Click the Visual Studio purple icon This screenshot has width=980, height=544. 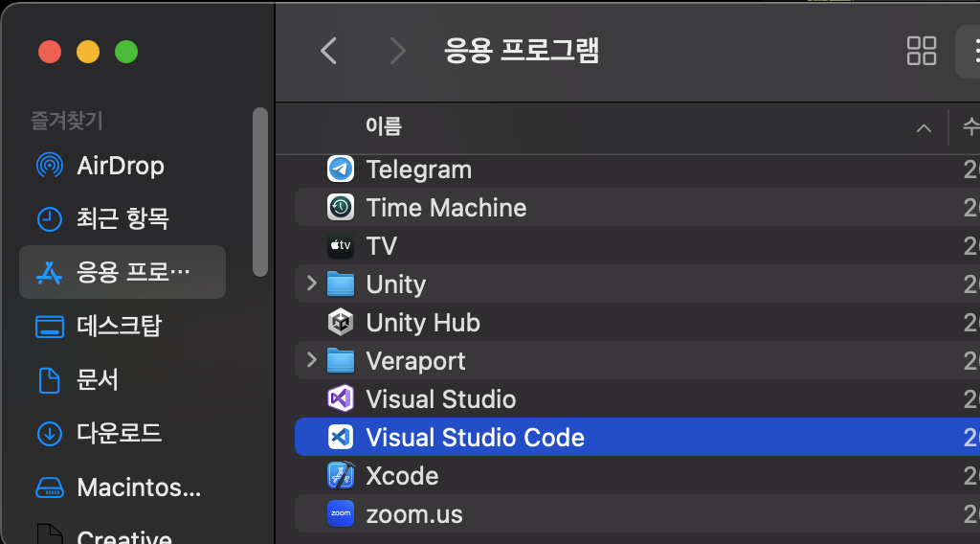tap(341, 398)
